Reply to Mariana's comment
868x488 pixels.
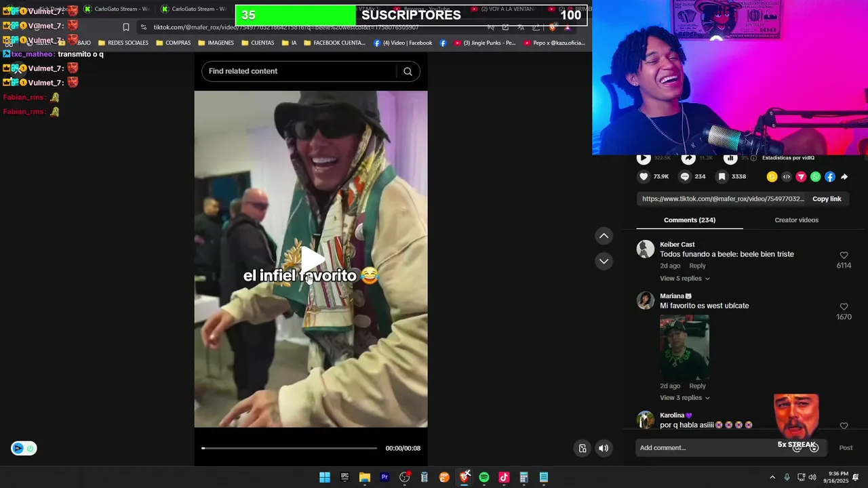[x=697, y=386]
